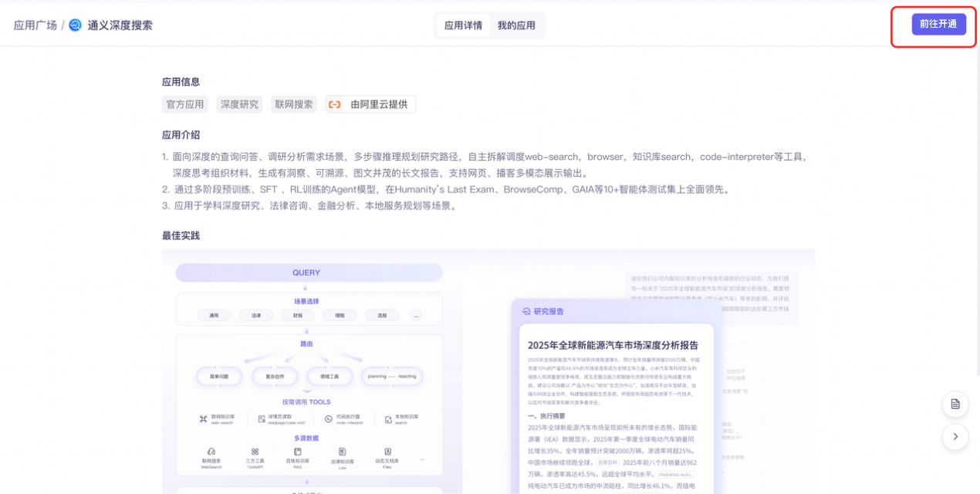Toggle the 法律 scene option
The image size is (980, 494).
[258, 315]
